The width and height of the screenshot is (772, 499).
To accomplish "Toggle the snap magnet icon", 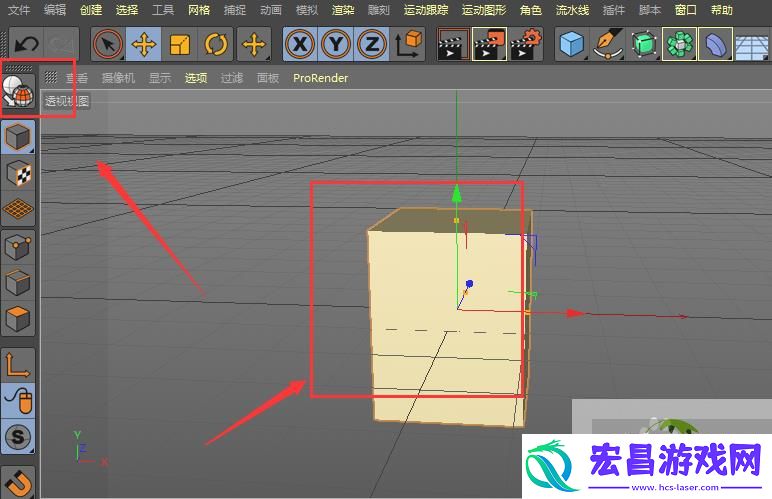I will point(19,482).
